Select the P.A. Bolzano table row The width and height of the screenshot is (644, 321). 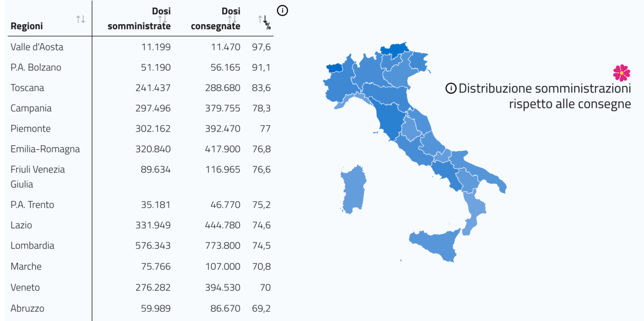click(140, 67)
